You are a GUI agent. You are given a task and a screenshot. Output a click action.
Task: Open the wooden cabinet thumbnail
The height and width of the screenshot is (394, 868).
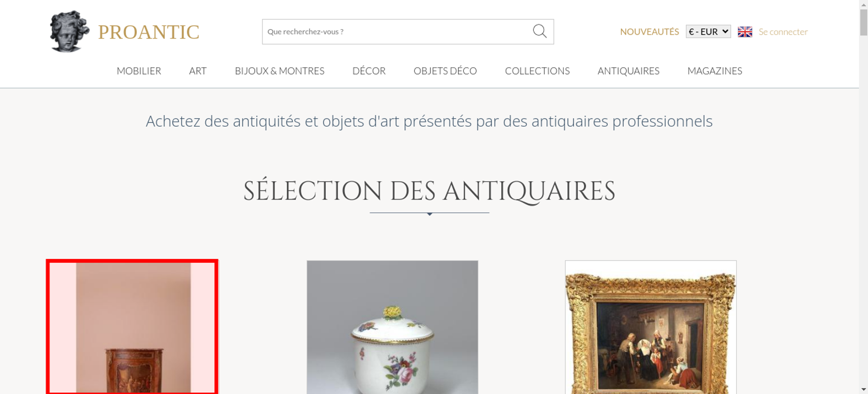click(x=132, y=327)
